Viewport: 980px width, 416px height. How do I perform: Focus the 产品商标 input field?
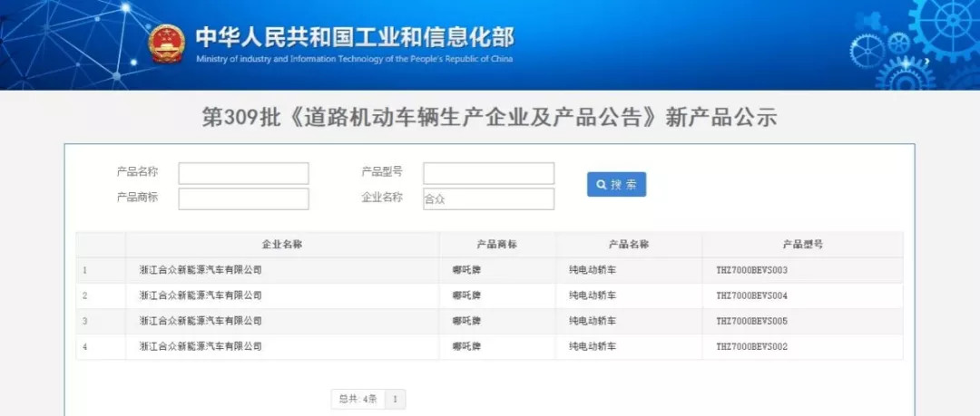244,198
